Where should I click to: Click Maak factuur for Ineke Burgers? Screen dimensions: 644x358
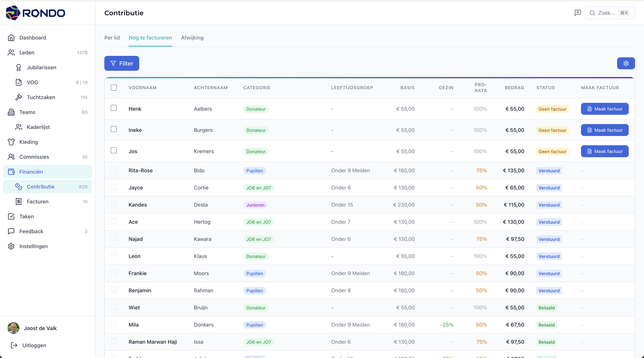point(604,130)
